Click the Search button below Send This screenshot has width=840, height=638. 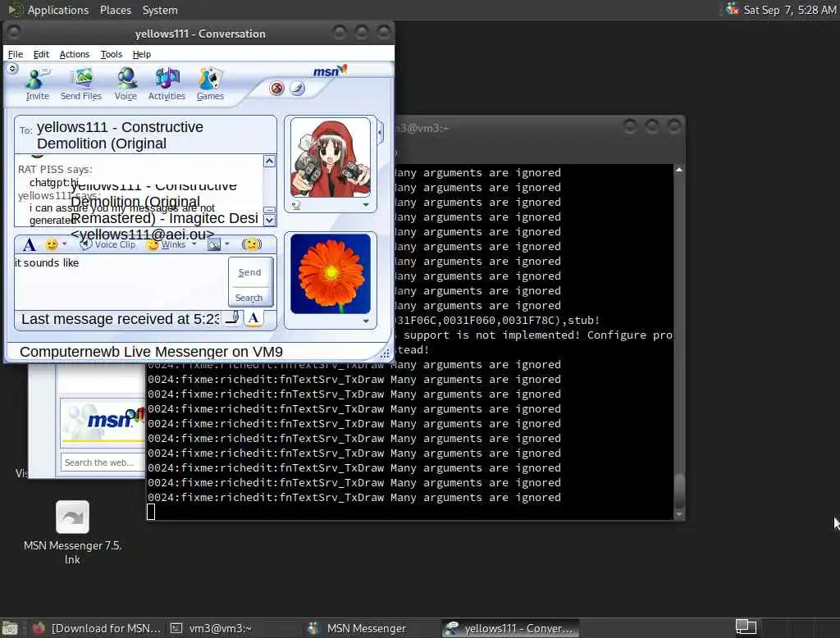coord(249,298)
